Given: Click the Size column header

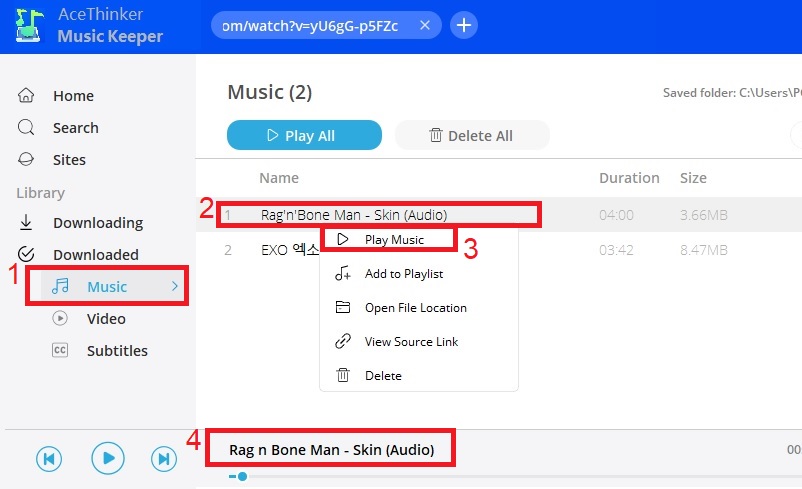Looking at the screenshot, I should pos(693,178).
